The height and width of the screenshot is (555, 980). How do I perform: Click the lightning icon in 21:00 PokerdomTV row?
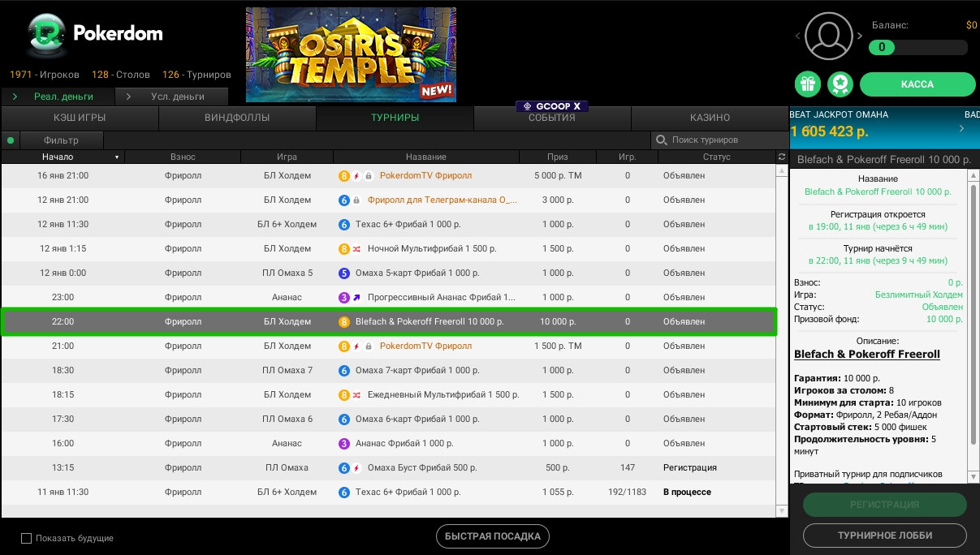point(356,346)
